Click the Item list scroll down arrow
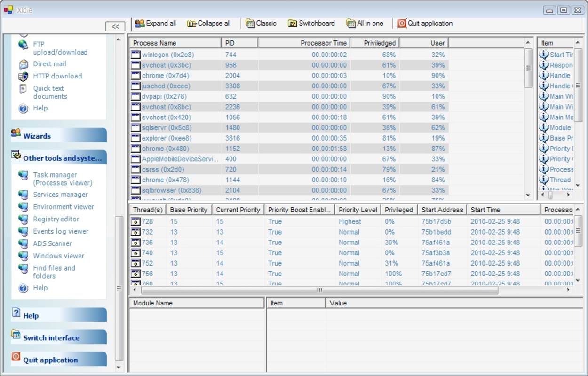Image resolution: width=588 pixels, height=376 pixels. click(x=578, y=186)
